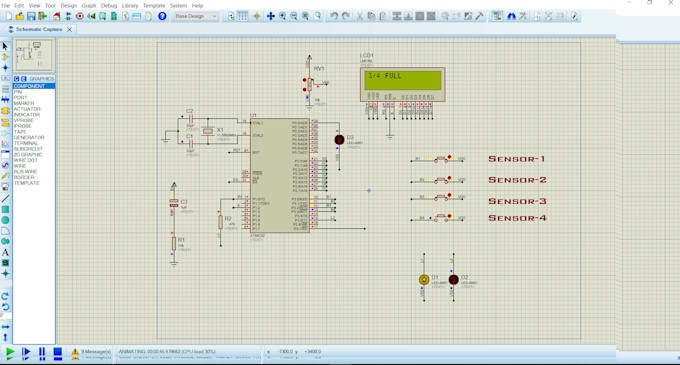Toggle the grid display icon

[243, 16]
